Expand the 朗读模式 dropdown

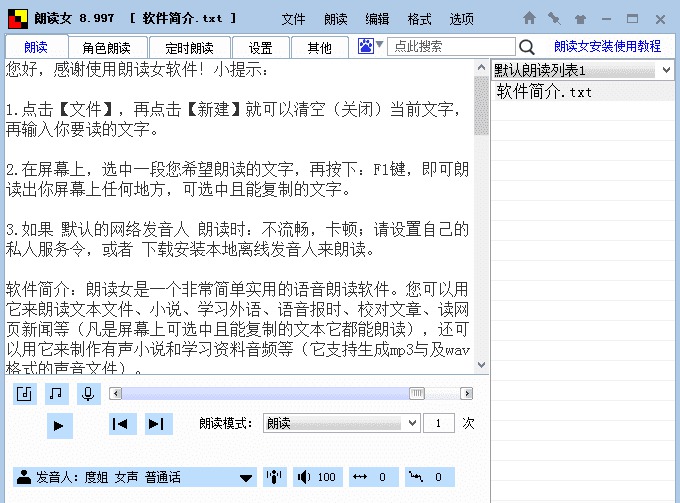point(341,423)
